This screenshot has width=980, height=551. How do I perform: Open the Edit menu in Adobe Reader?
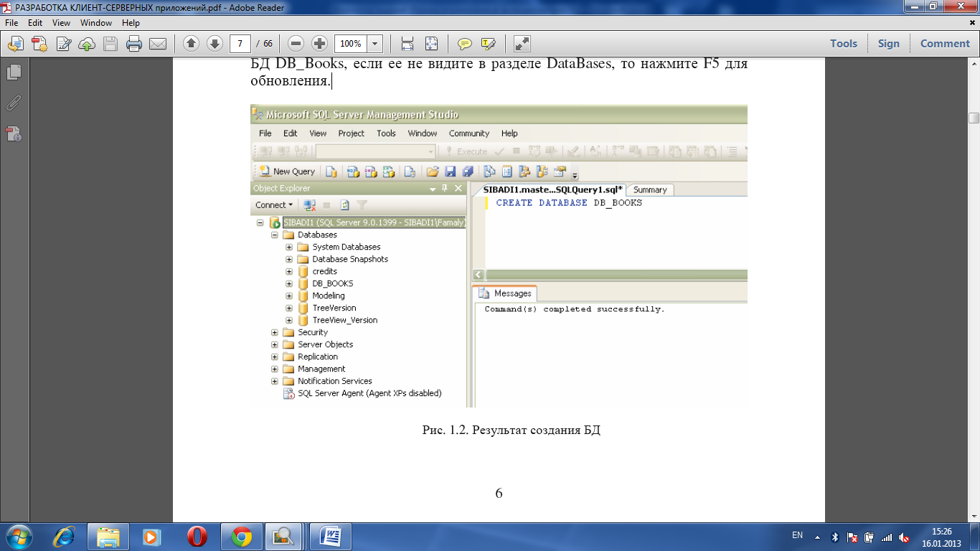coord(35,23)
